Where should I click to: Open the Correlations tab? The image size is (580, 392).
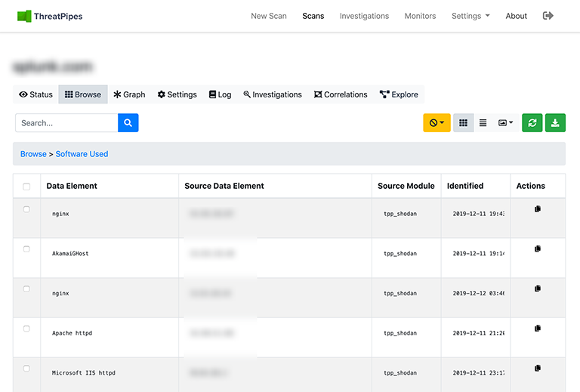click(341, 94)
